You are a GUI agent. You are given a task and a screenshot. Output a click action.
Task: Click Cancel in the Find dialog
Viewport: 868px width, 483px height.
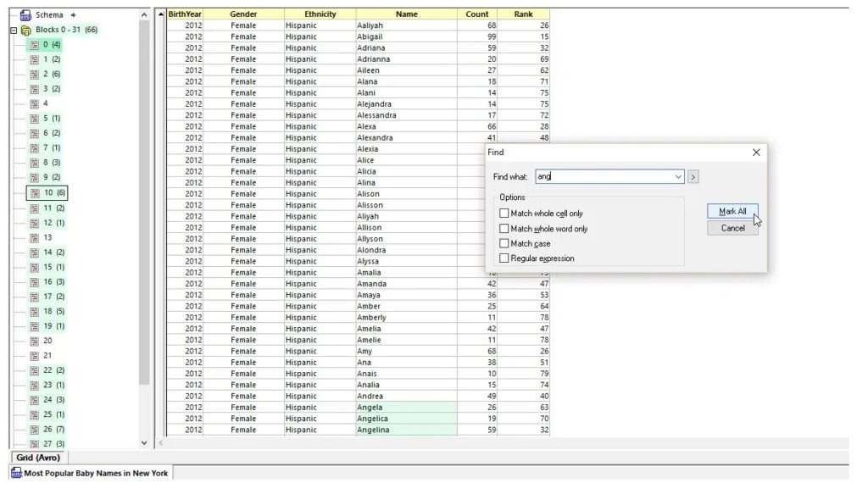tap(732, 228)
